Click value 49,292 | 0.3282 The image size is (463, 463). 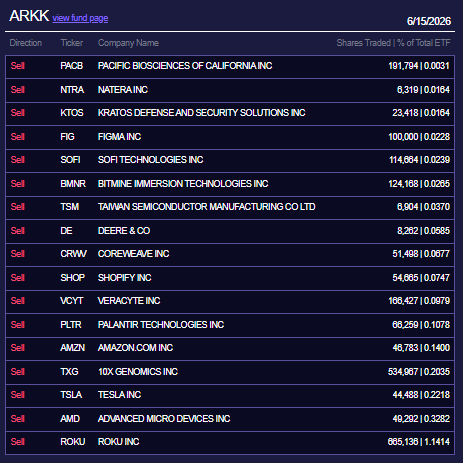point(421,419)
